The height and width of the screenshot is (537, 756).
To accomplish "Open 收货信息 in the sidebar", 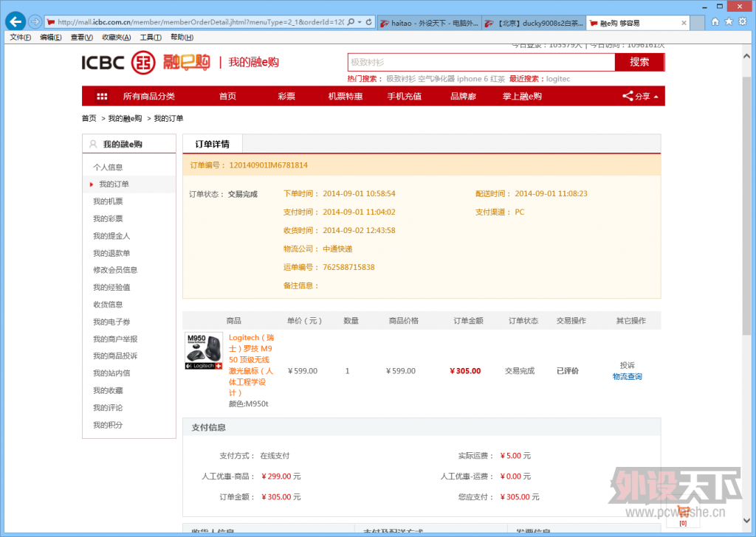I will click(x=108, y=305).
